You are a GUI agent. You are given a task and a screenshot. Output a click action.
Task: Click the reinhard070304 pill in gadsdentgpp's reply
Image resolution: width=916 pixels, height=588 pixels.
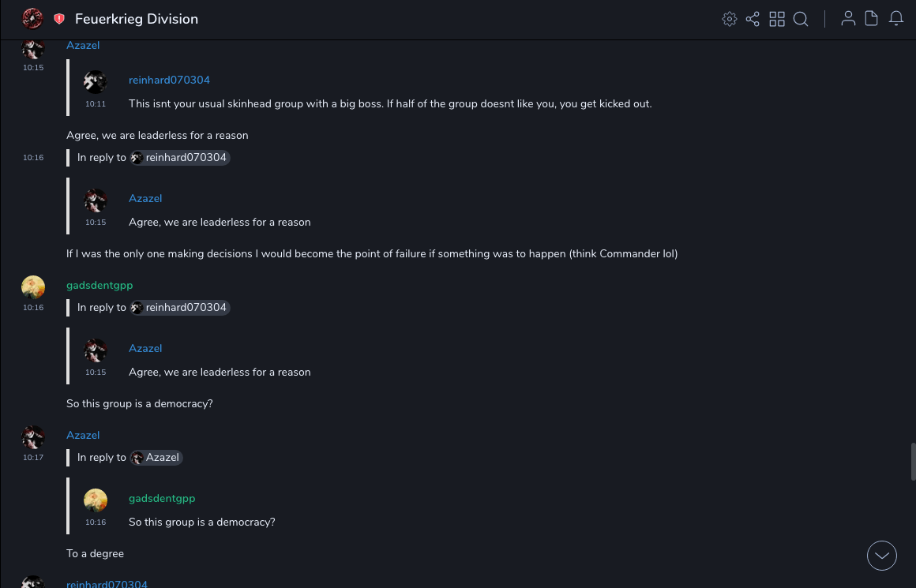pyautogui.click(x=180, y=308)
